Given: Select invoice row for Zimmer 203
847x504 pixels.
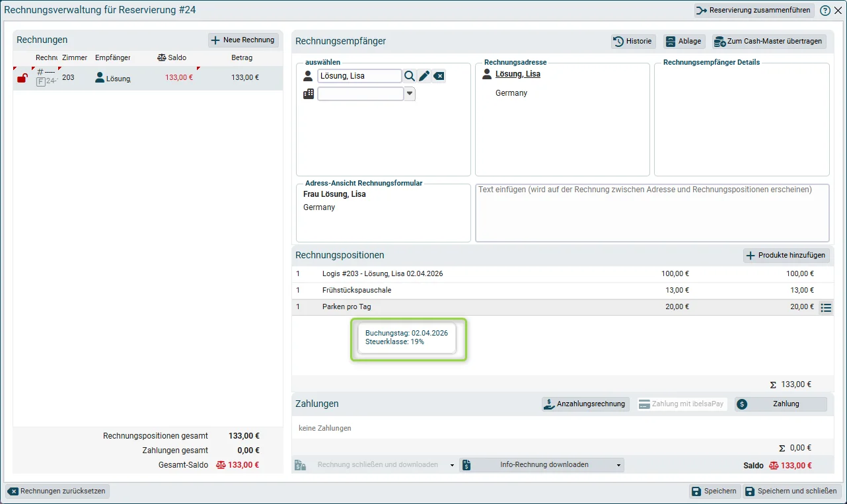Looking at the screenshot, I should [x=148, y=78].
